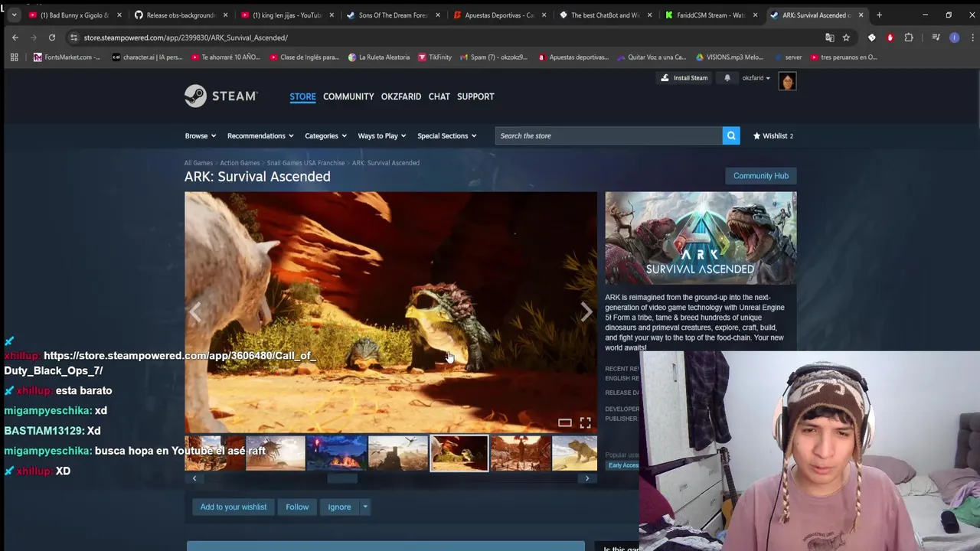Close the Sons Of The Dream Forest tab

437,15
